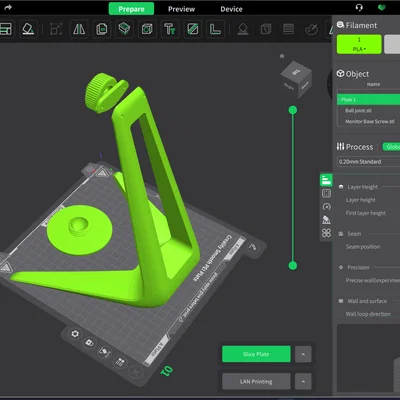Open the color painting palette tool
The width and height of the screenshot is (400, 400).
(311, 29)
